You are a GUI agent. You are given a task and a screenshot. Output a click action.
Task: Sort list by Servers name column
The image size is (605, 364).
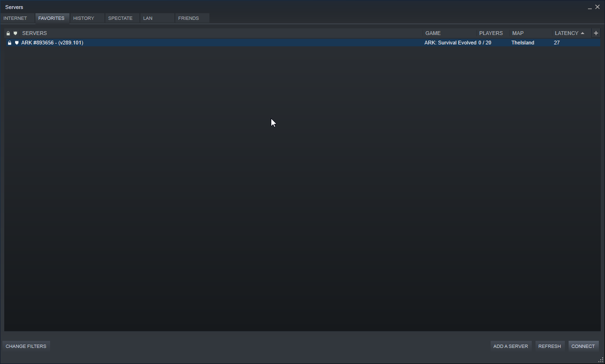pos(35,33)
